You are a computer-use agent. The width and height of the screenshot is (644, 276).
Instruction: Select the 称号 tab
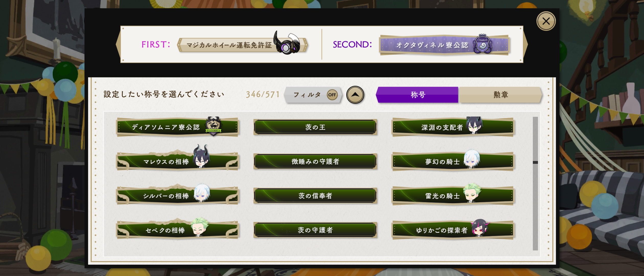[417, 95]
